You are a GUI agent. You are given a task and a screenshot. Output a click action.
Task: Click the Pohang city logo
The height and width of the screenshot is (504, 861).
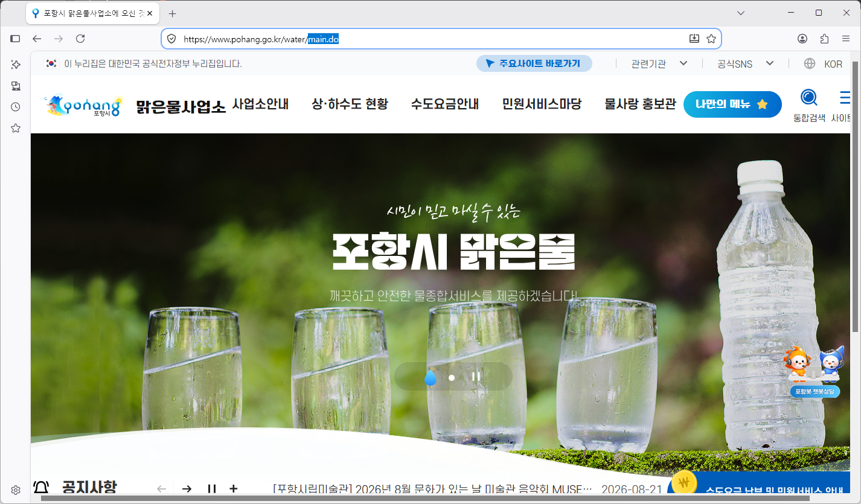pyautogui.click(x=83, y=105)
